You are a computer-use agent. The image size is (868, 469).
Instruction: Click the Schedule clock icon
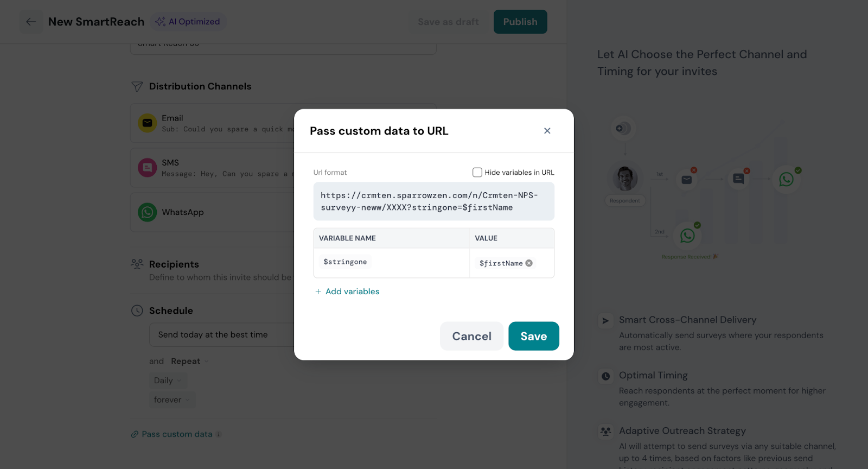point(137,310)
